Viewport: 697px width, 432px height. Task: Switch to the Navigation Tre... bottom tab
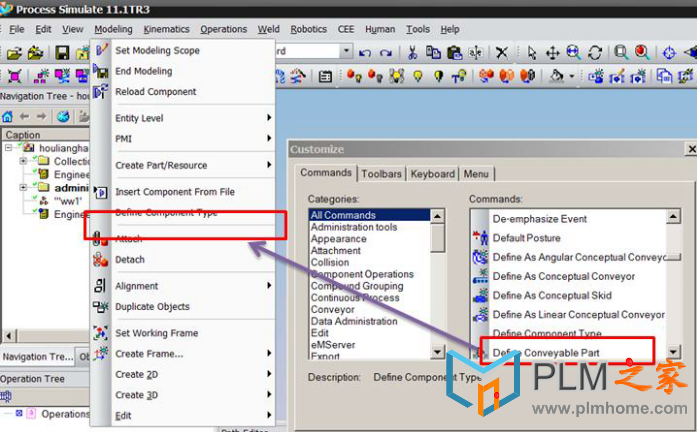(37, 357)
